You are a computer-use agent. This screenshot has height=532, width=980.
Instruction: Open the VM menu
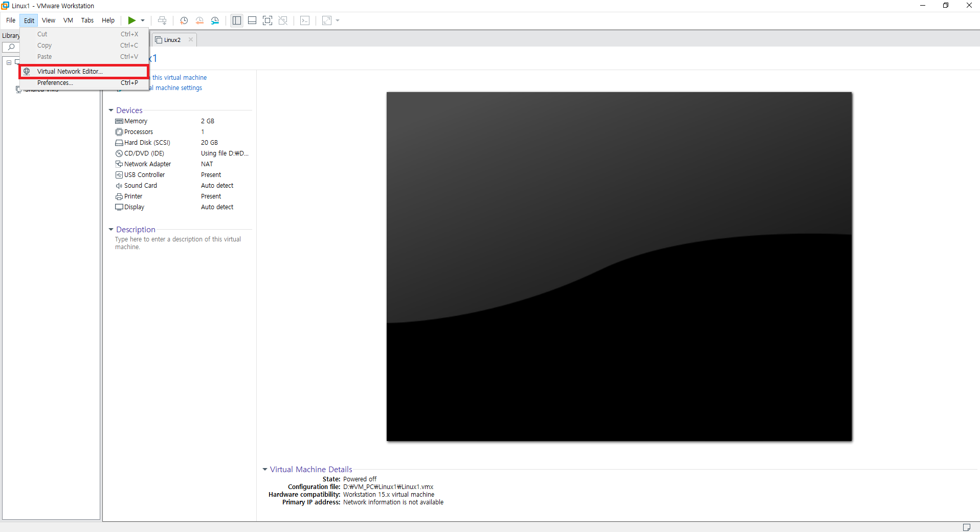point(68,20)
